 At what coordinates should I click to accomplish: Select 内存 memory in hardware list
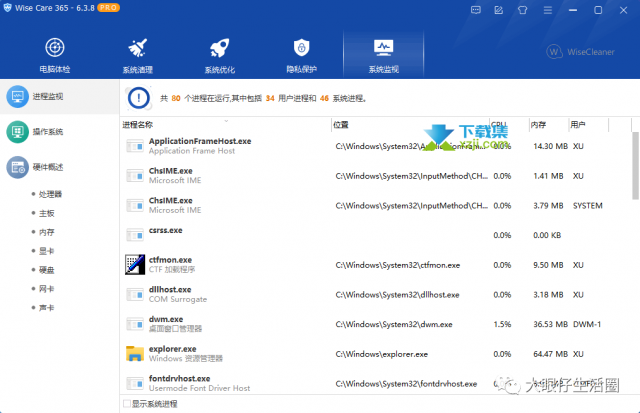(46, 232)
